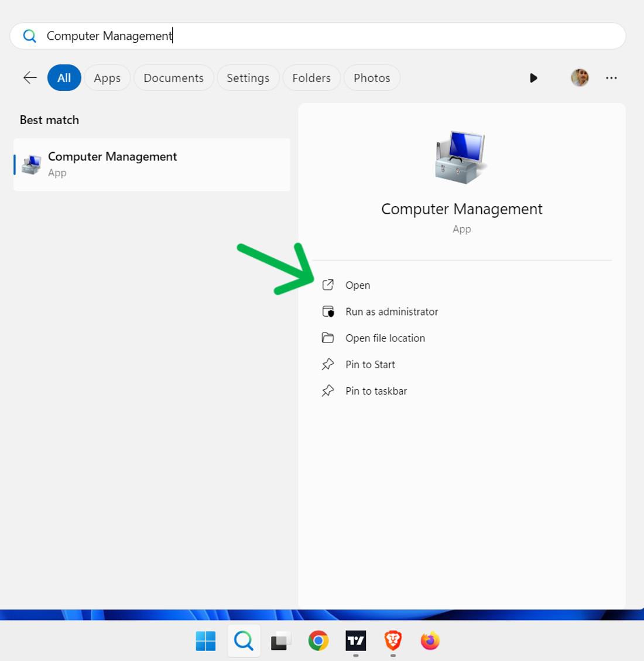Launch Google Chrome from the taskbar
This screenshot has width=644, height=661.
pos(318,641)
